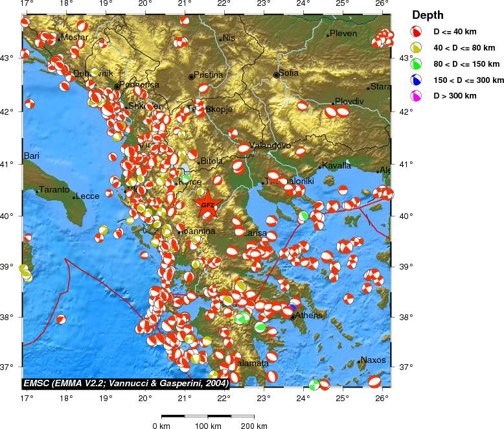Click the Taranto city label
Screen dimensions: 504x429
54,190
